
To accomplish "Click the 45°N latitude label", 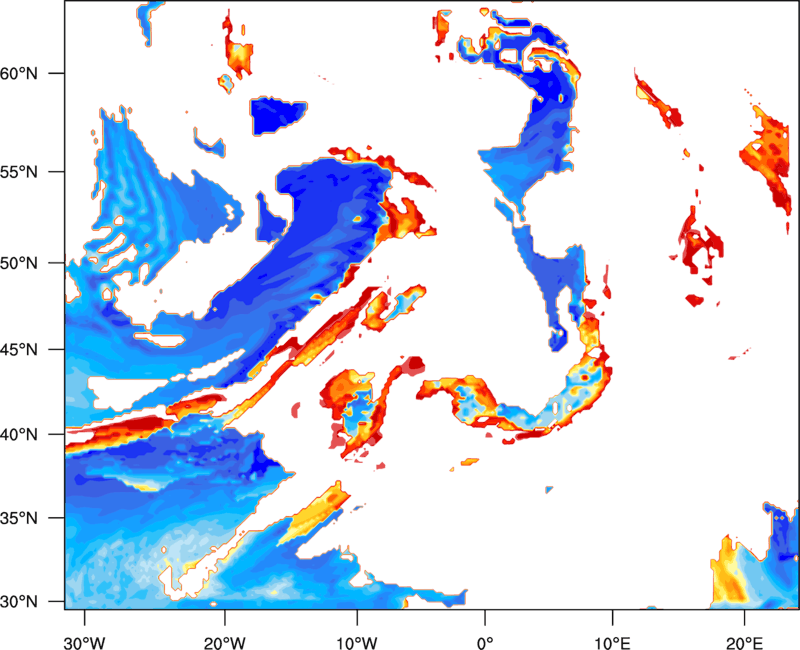I will pyautogui.click(x=19, y=349).
